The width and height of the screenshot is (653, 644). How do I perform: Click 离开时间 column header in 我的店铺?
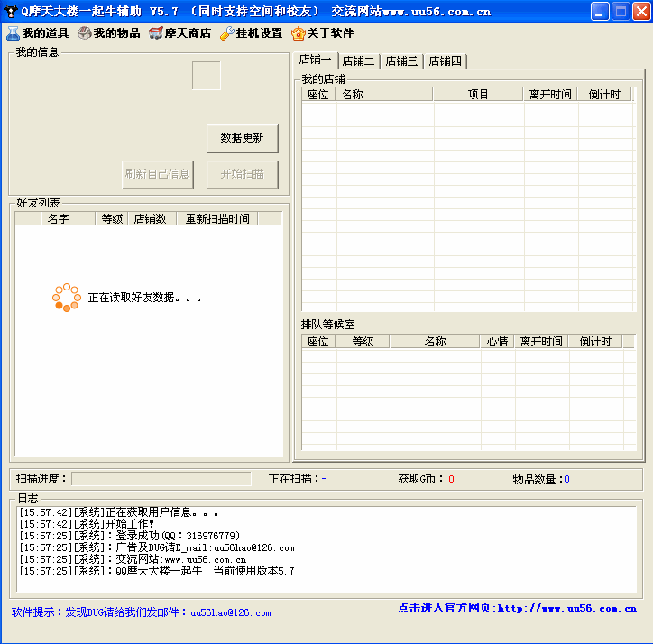click(x=549, y=95)
